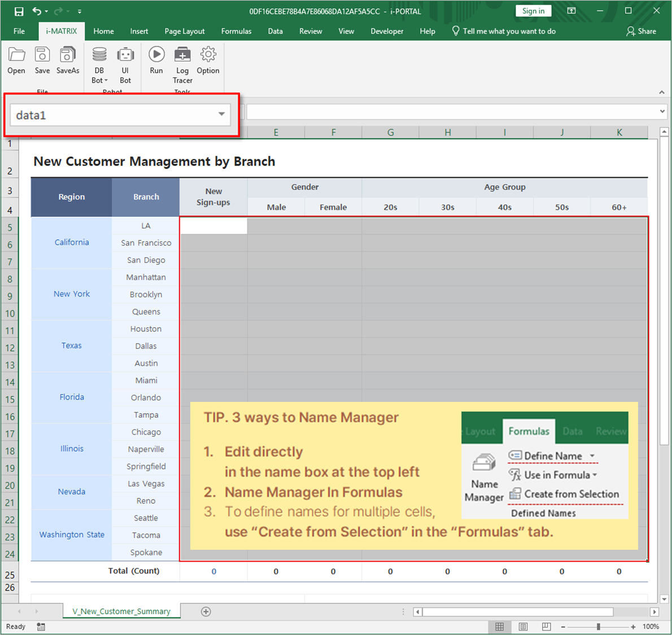The width and height of the screenshot is (672, 635).
Task: Click the SaveAs icon
Action: tap(68, 55)
